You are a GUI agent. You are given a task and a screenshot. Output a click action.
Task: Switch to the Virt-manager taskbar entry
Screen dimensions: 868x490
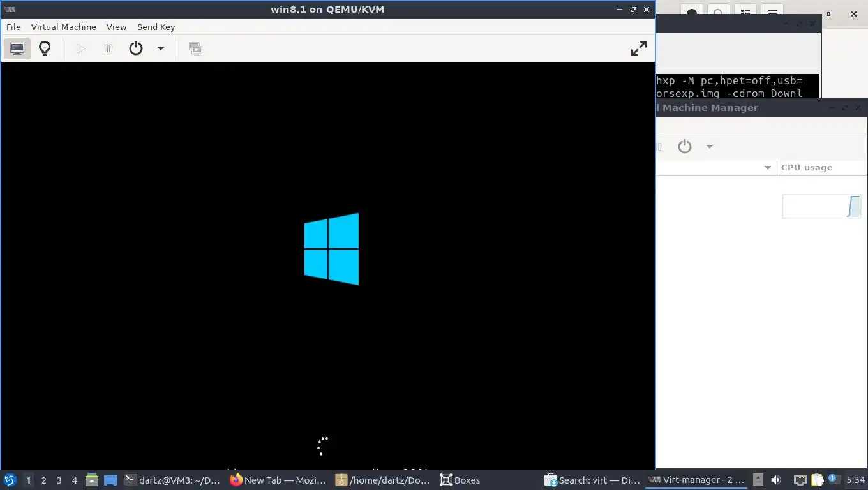(696, 480)
